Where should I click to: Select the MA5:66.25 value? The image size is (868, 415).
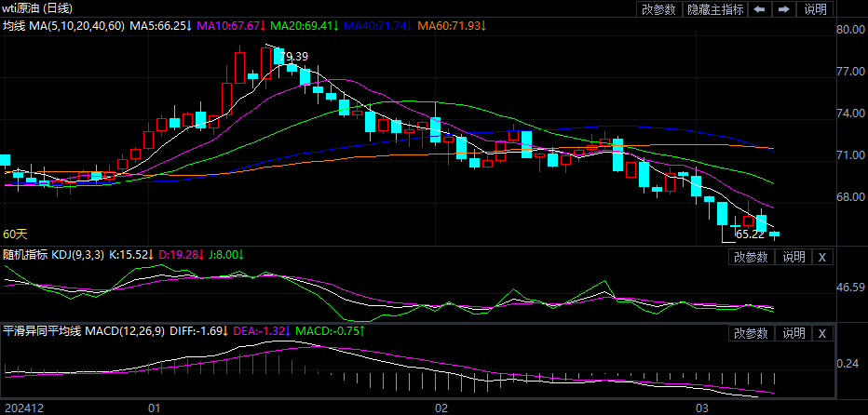(160, 25)
